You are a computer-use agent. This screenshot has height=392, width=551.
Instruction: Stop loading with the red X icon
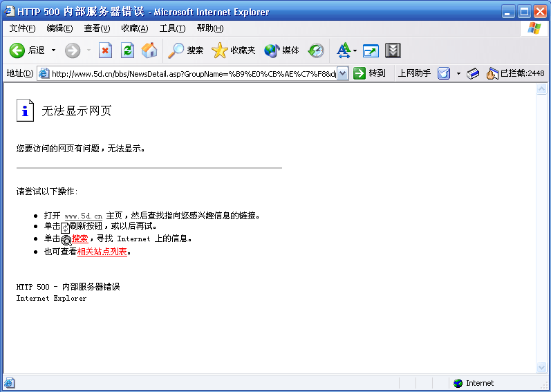click(x=105, y=50)
